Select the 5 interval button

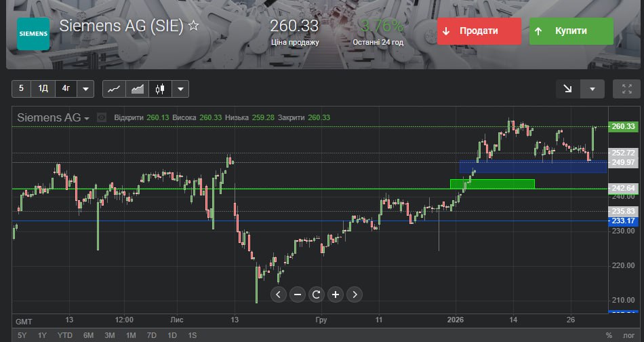22,88
